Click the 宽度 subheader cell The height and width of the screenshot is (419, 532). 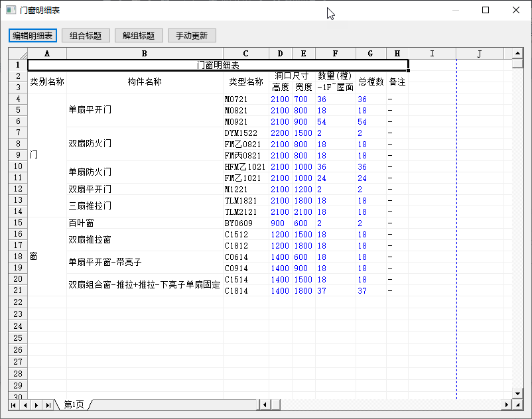(x=304, y=88)
